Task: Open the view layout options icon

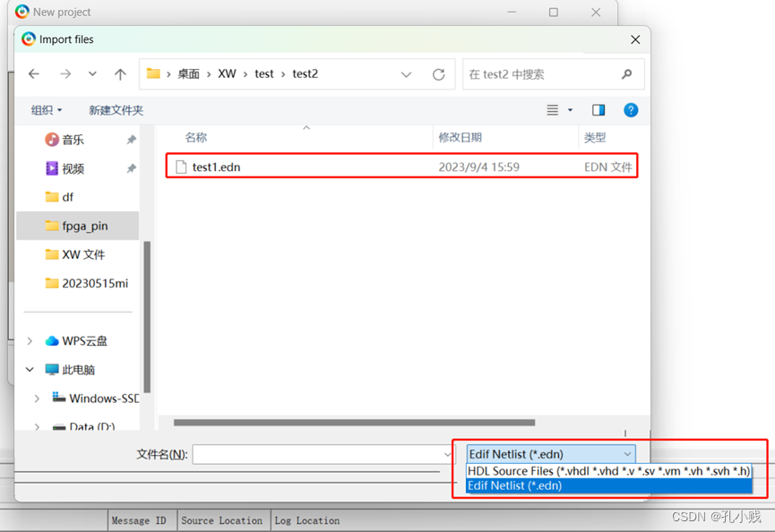Action: (x=554, y=109)
